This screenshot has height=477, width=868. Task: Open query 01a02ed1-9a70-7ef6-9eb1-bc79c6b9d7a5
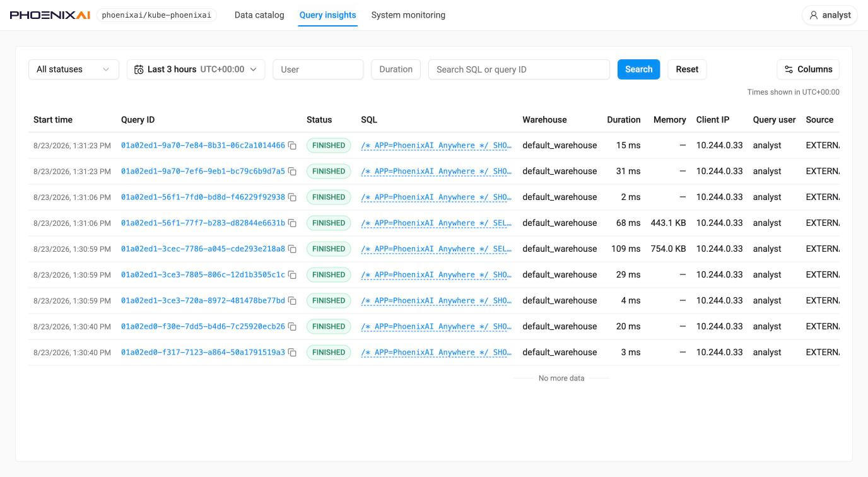pos(202,172)
